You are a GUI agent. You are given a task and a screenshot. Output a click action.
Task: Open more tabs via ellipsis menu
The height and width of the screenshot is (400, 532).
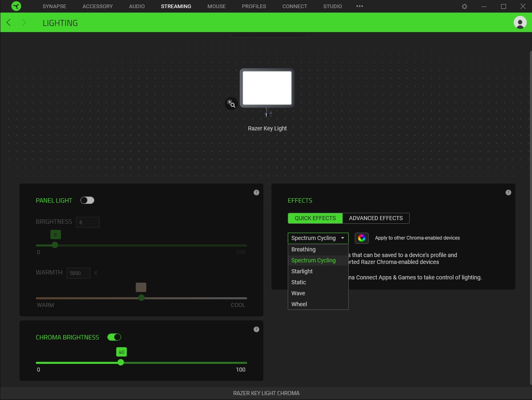[x=359, y=6]
